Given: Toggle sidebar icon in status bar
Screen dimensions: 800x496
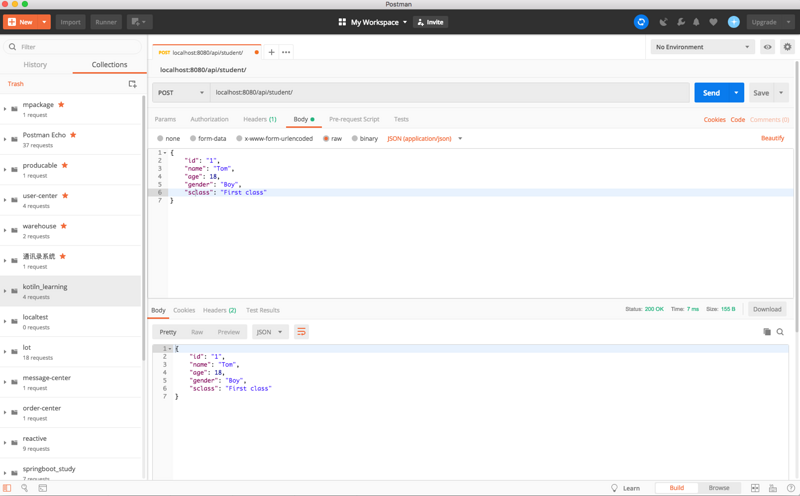Looking at the screenshot, I should click(7, 488).
